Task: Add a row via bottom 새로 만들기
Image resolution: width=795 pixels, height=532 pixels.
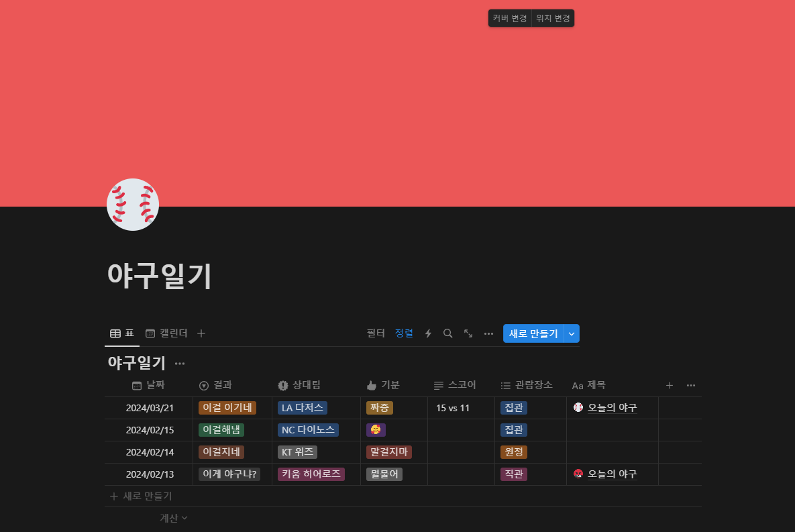Action: coord(141,496)
